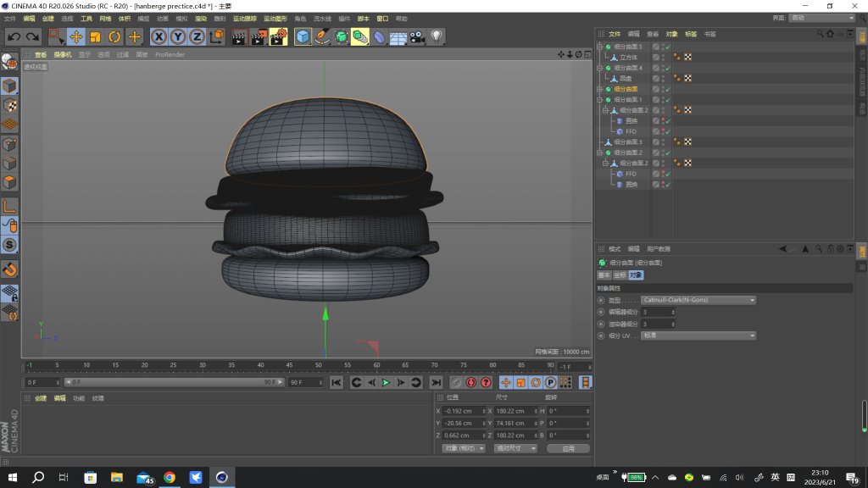Click the 应用 apply button
The height and width of the screenshot is (488, 868).
(x=568, y=449)
